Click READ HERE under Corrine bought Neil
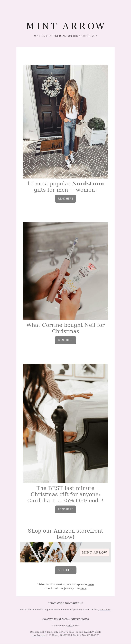 click(65, 340)
